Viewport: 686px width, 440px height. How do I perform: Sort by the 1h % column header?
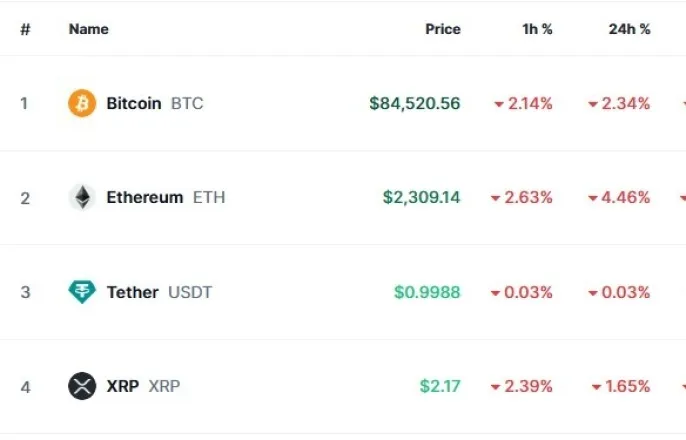[537, 29]
